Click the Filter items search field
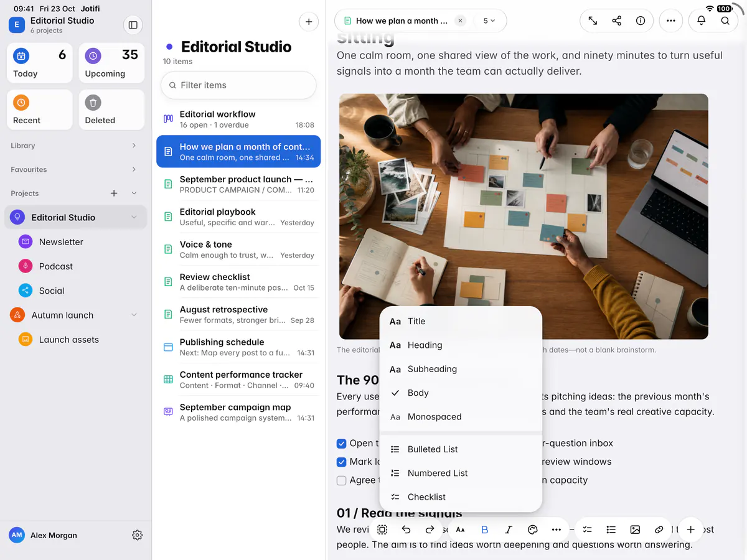Screen dimensions: 747x560 click(x=238, y=85)
